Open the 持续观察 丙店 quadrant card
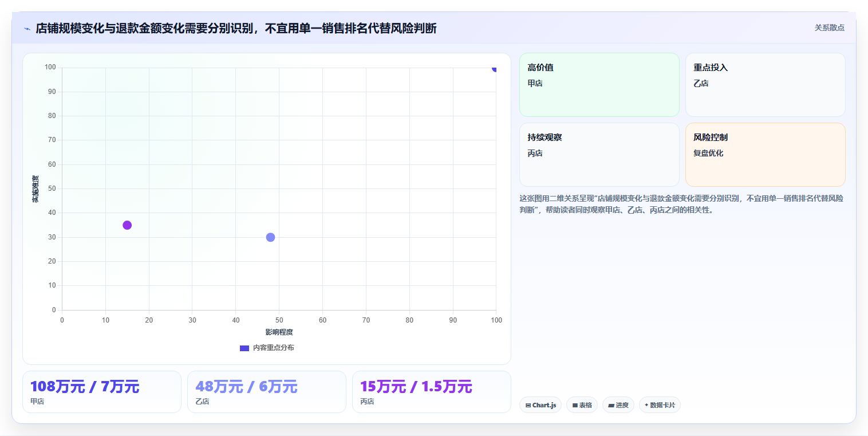This screenshot has height=436, width=868. pos(599,155)
